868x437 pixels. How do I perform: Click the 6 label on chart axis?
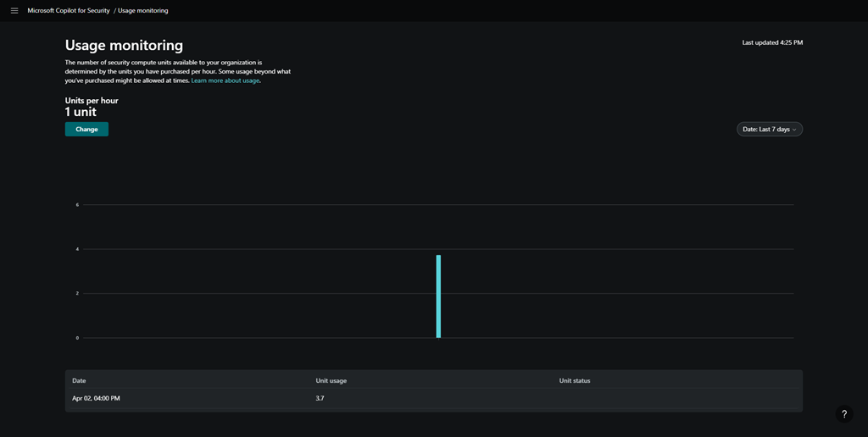point(77,205)
